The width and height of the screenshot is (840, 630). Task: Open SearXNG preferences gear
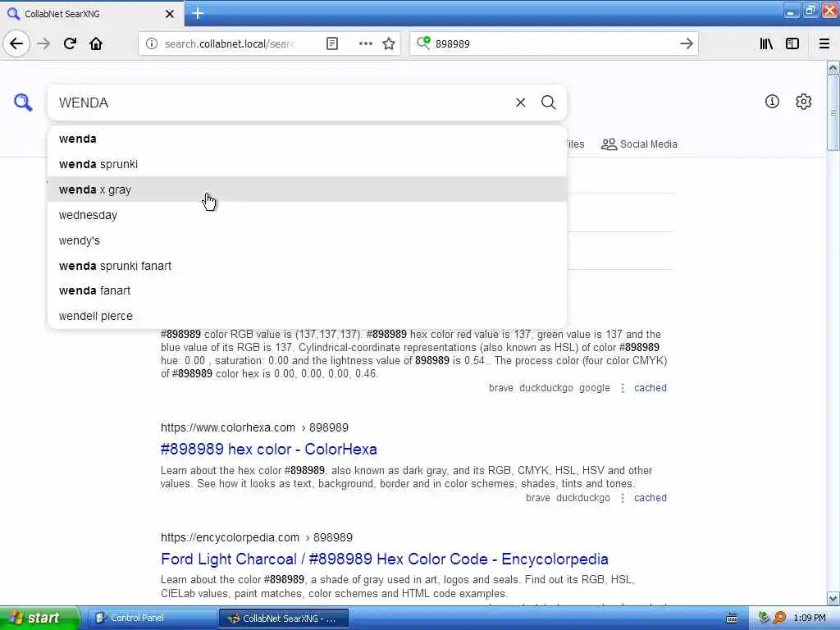pos(804,101)
